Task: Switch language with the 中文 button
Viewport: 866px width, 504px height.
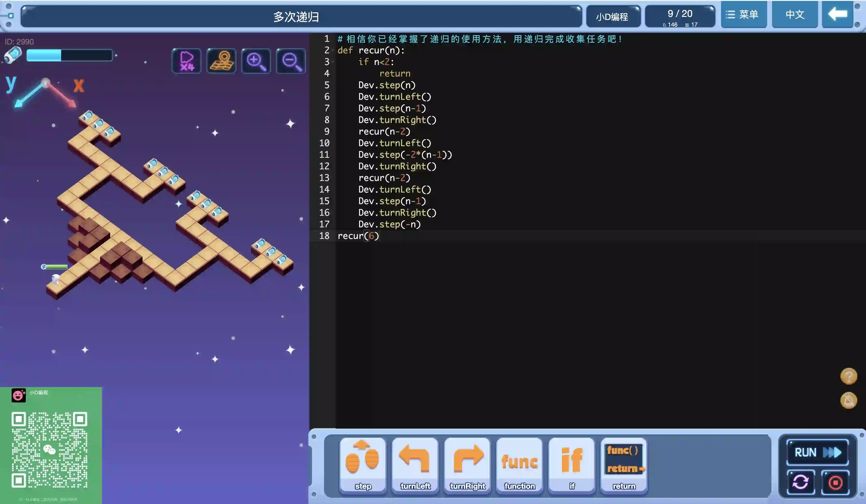Action: pos(794,14)
